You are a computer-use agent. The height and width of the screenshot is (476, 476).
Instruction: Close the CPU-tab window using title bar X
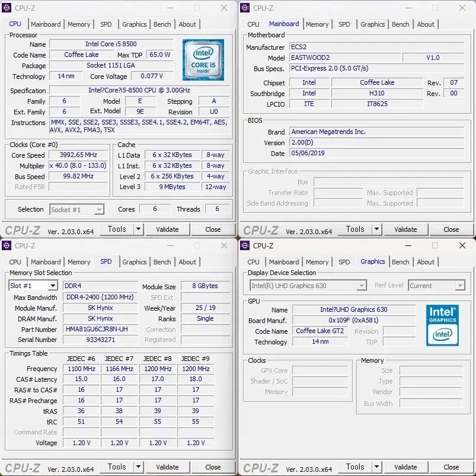click(x=224, y=8)
